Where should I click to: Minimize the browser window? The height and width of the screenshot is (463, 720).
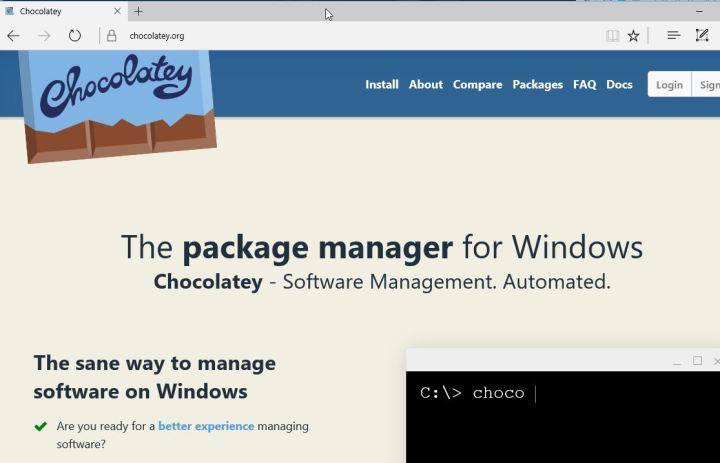(x=699, y=11)
